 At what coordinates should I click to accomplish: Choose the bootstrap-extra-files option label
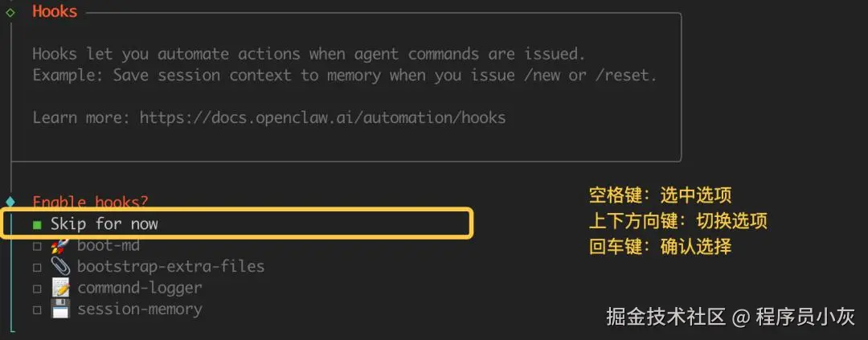pos(170,266)
